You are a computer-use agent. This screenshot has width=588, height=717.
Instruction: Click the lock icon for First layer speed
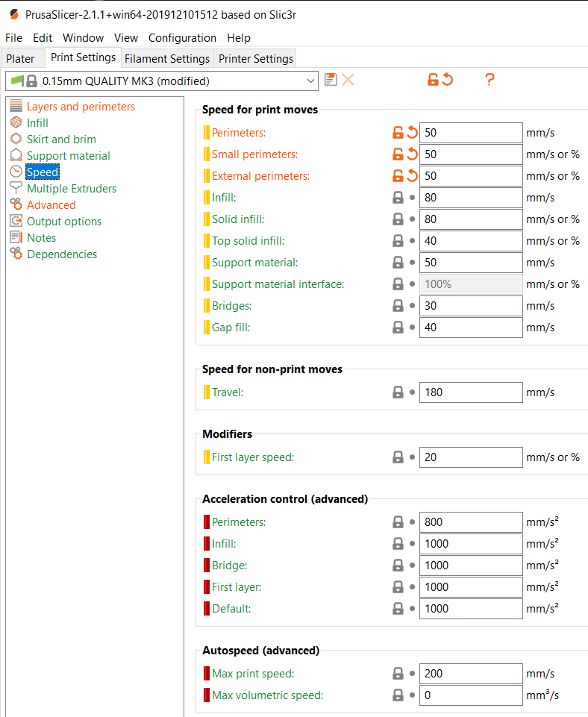[398, 457]
